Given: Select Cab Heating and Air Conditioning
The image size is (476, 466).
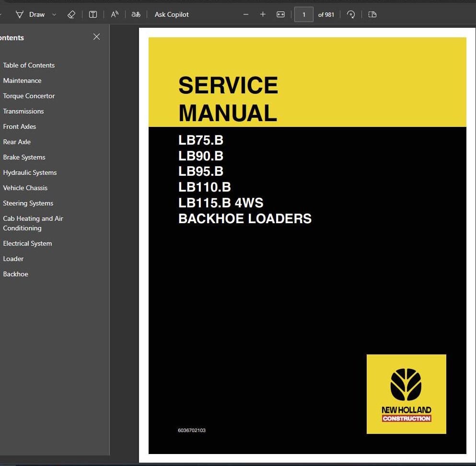Looking at the screenshot, I should (33, 223).
